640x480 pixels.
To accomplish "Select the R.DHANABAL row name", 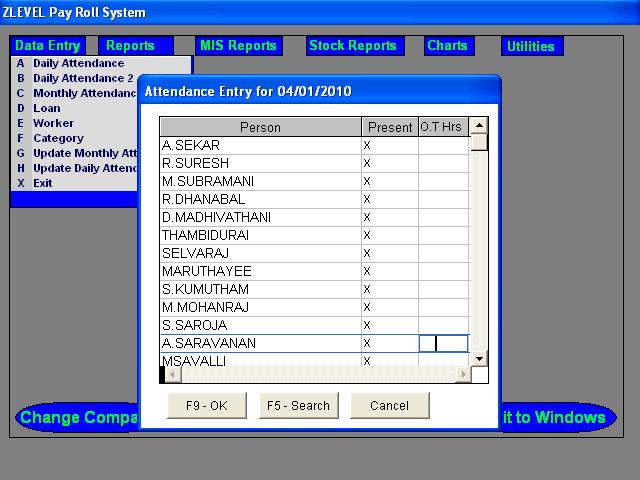I will click(x=203, y=199).
